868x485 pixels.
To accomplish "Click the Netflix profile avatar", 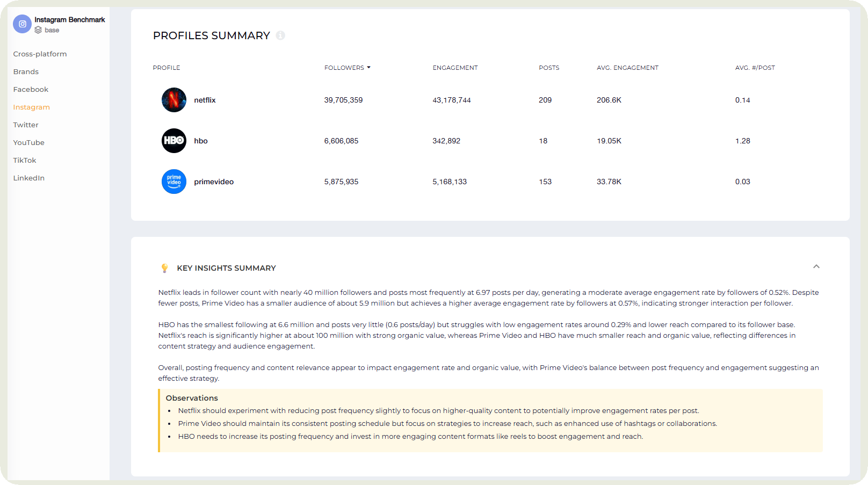I will click(x=174, y=100).
